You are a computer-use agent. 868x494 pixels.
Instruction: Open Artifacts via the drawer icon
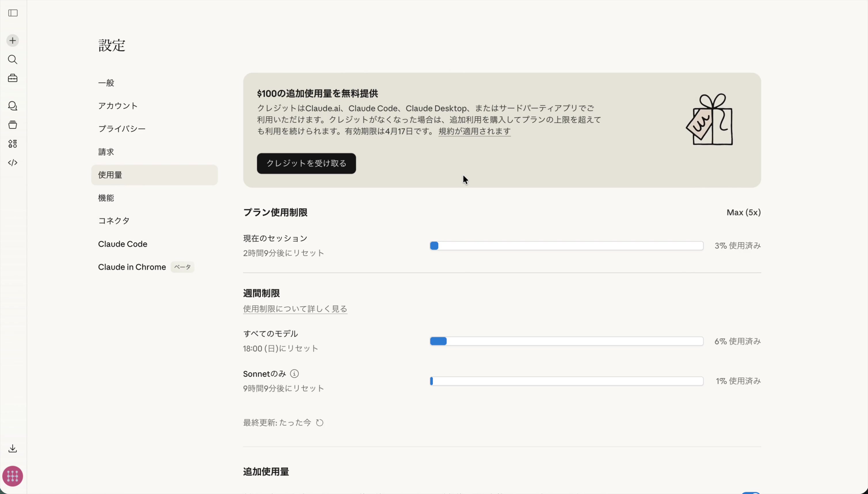tap(13, 125)
